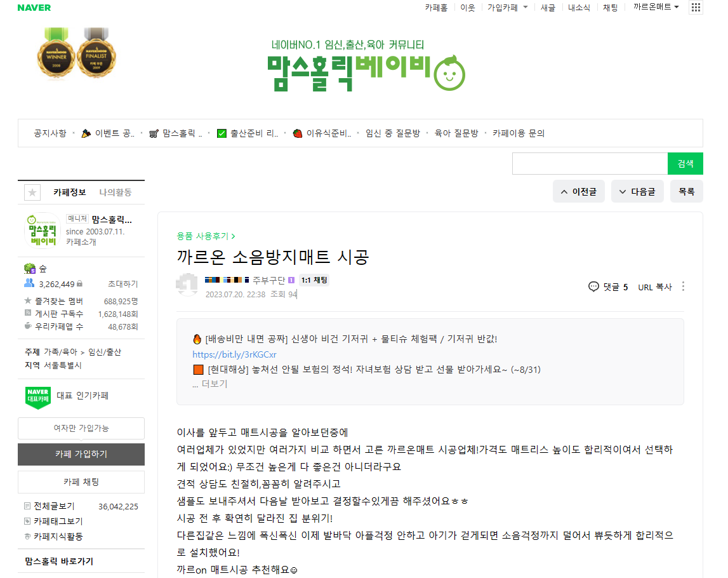Open the 맘스홀릭 shopping cart menu item
728x578 pixels.
click(x=176, y=133)
